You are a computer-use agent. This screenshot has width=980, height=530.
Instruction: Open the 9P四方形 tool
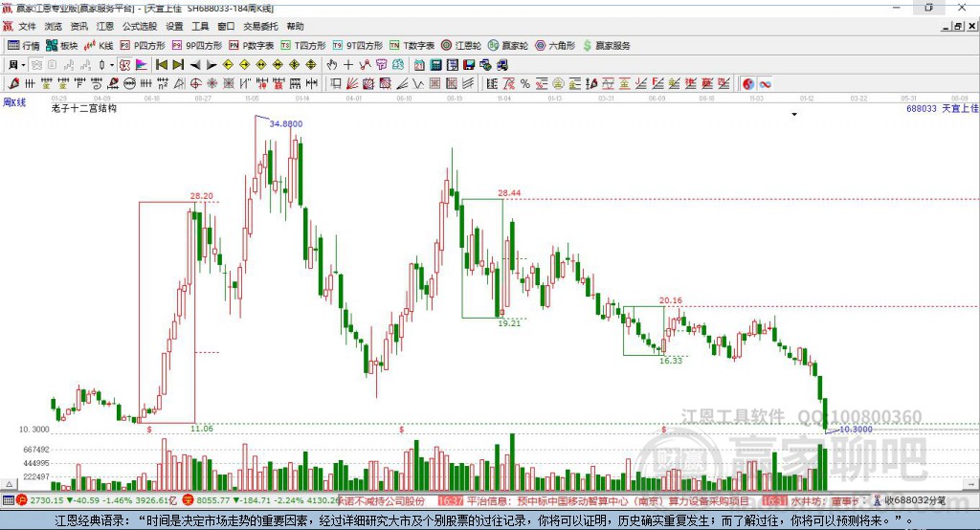197,46
